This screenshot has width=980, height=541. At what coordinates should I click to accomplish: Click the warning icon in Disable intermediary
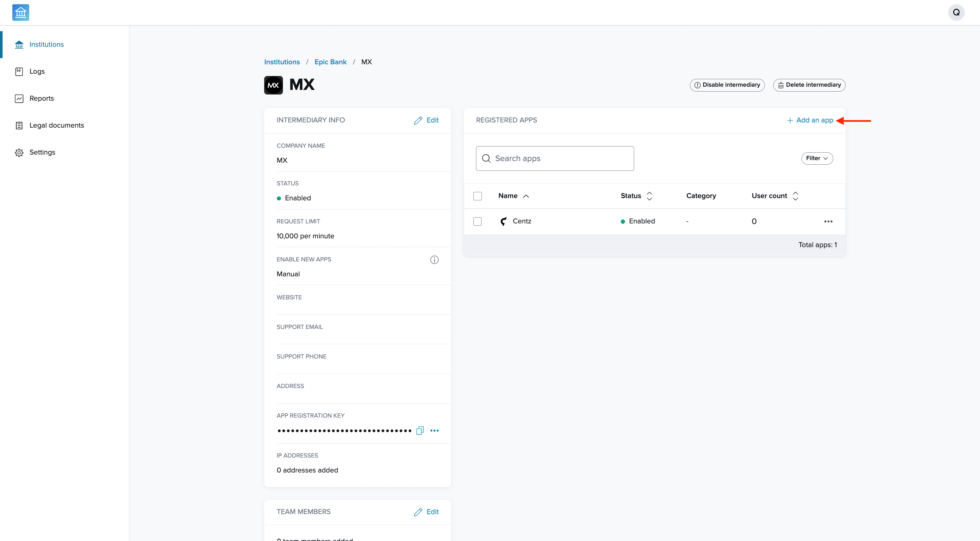coord(697,85)
